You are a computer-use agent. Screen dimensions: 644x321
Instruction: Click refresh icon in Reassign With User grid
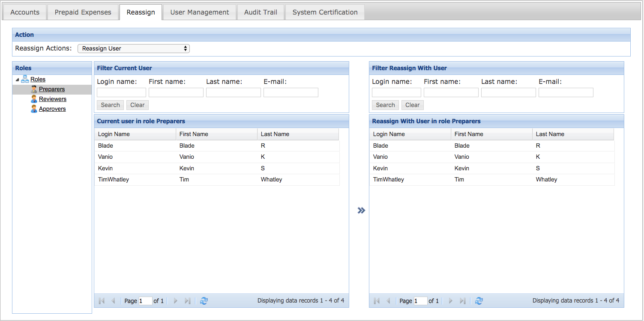click(479, 301)
